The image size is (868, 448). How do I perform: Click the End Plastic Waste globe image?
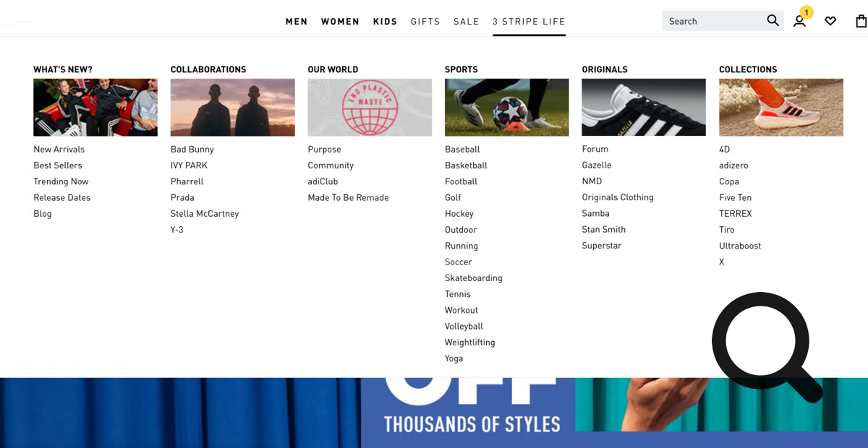click(370, 108)
